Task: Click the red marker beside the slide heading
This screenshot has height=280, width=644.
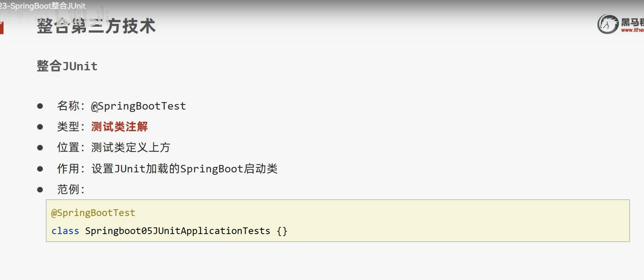Action: (2, 28)
